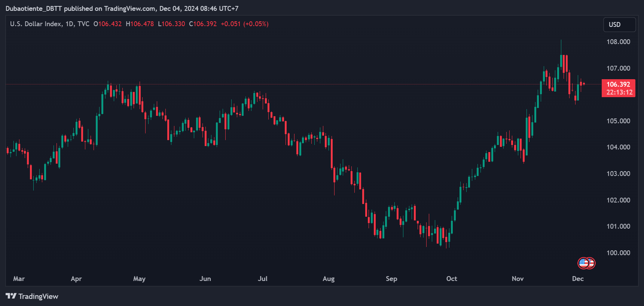Click the 102.000 price axis label
This screenshot has height=306, width=644.
[618, 200]
